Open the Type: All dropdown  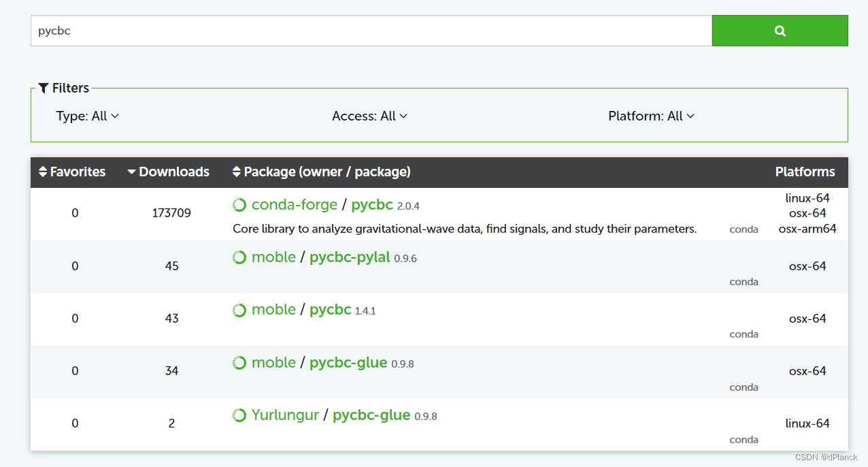(x=88, y=116)
